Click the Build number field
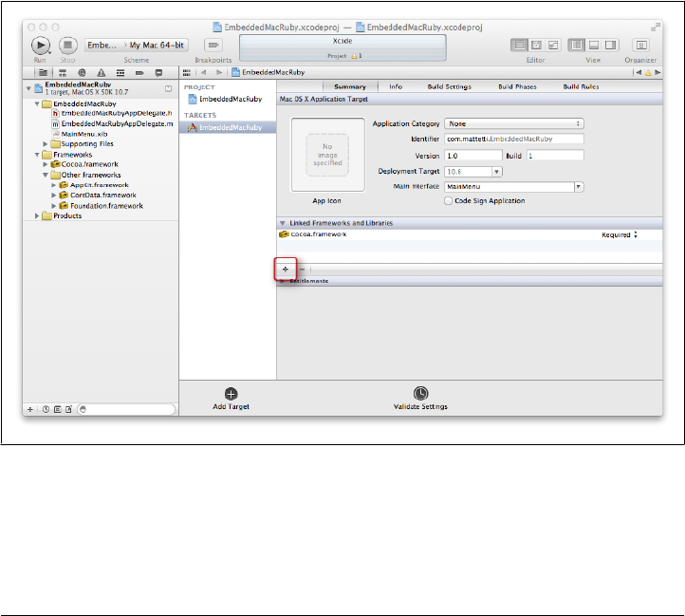The image size is (685, 616). pos(555,156)
